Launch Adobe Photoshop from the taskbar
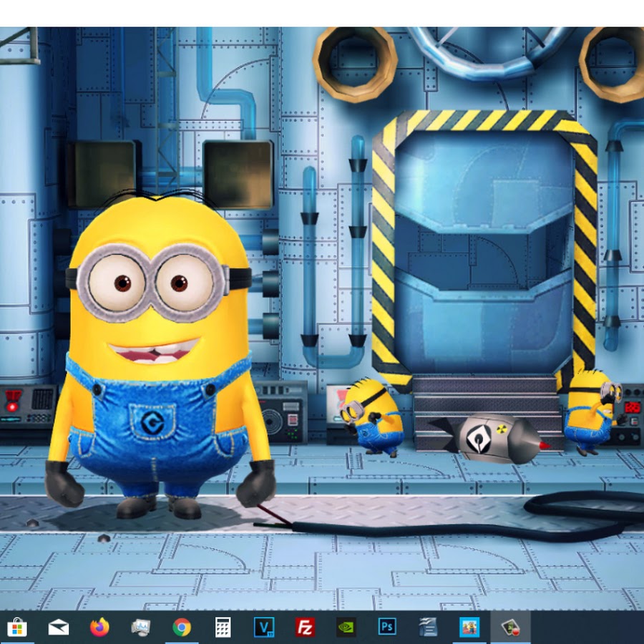The image size is (644, 644). click(x=387, y=627)
